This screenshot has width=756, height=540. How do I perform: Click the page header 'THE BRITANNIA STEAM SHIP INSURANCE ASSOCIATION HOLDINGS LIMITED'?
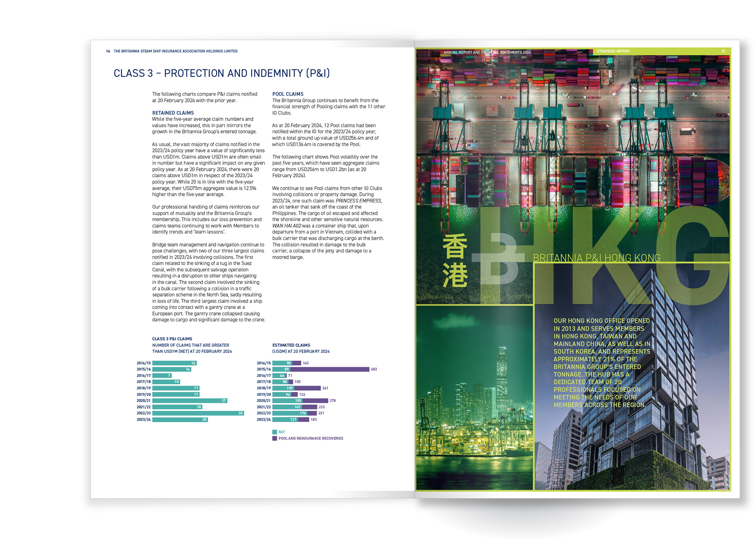point(176,51)
